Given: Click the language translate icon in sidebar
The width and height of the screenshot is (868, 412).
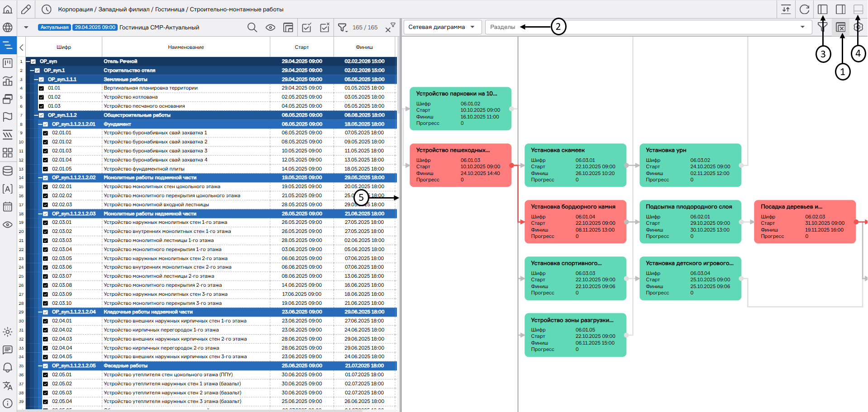Looking at the screenshot, I should click(x=8, y=385).
